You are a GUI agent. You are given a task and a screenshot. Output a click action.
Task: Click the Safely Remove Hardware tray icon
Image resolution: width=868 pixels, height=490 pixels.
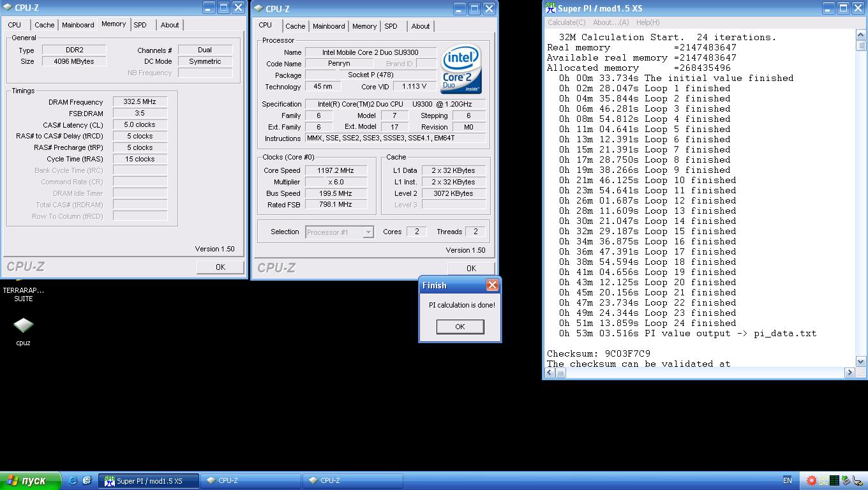tap(846, 480)
